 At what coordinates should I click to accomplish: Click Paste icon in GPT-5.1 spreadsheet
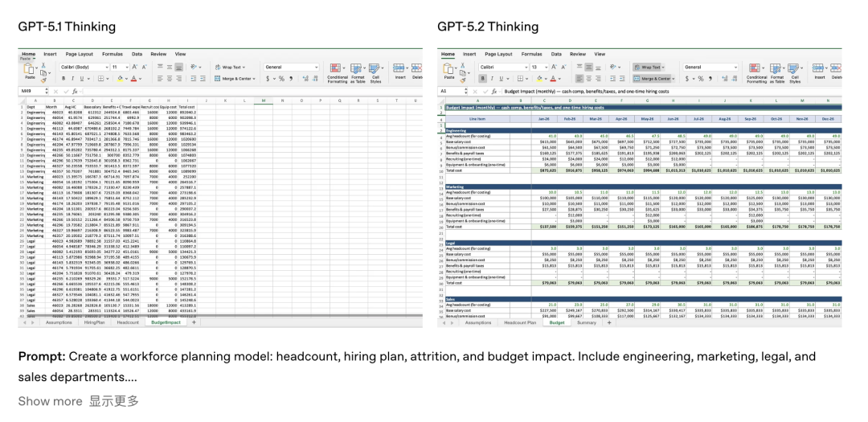29,70
